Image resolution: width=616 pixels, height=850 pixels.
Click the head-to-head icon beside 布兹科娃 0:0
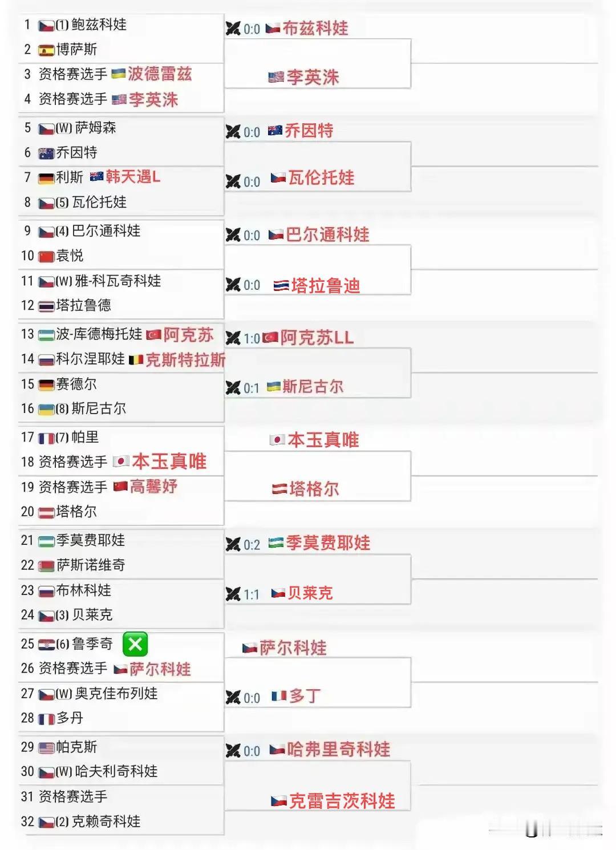click(233, 29)
